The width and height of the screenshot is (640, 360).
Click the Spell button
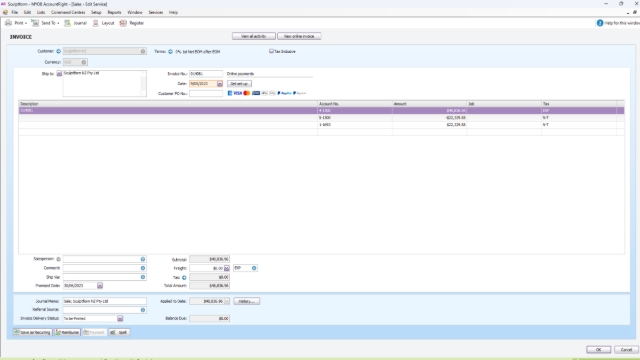coord(119,332)
